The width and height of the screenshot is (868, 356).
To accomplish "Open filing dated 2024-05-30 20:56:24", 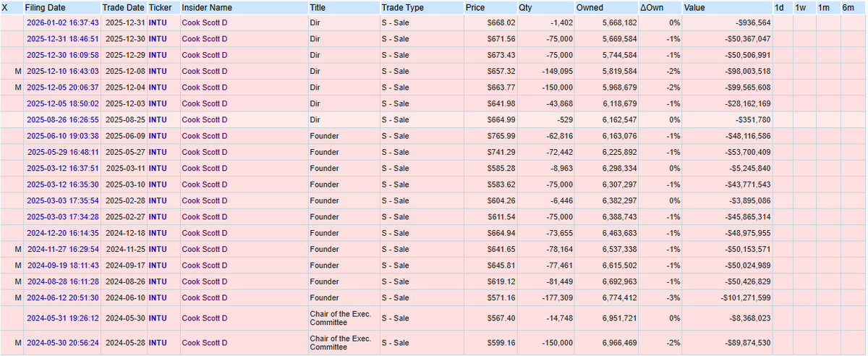I will [63, 343].
